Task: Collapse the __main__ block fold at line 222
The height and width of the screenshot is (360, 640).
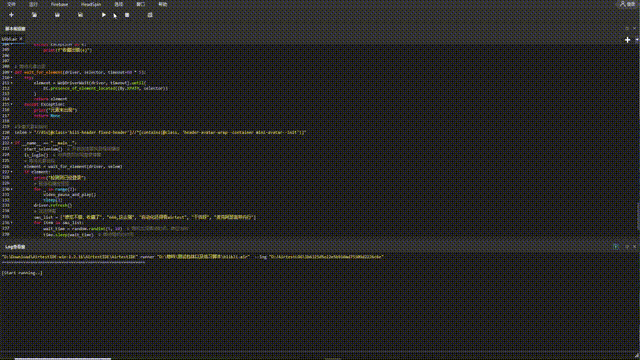Action: point(11,143)
